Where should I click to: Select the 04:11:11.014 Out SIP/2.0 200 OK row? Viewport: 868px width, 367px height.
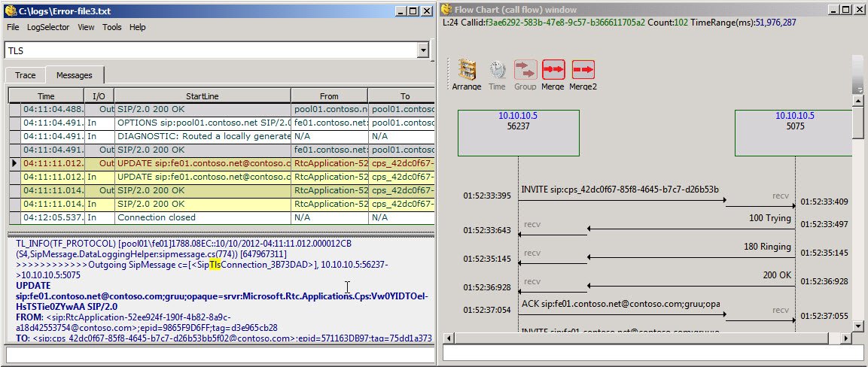222,190
